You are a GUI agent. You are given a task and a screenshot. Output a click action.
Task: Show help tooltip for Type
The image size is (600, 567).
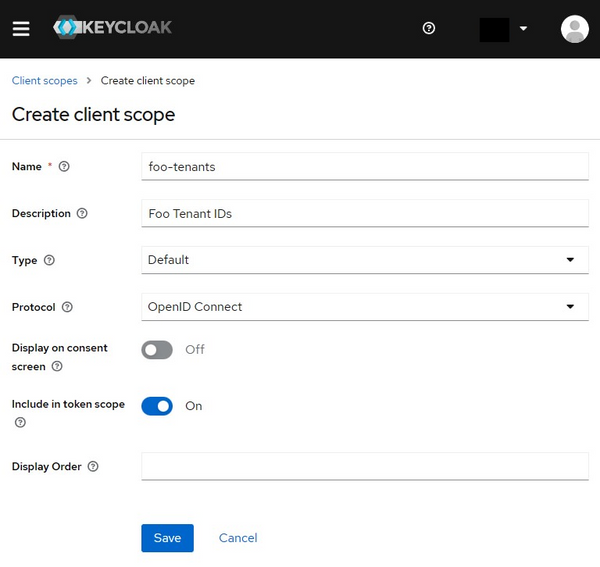[49, 260]
